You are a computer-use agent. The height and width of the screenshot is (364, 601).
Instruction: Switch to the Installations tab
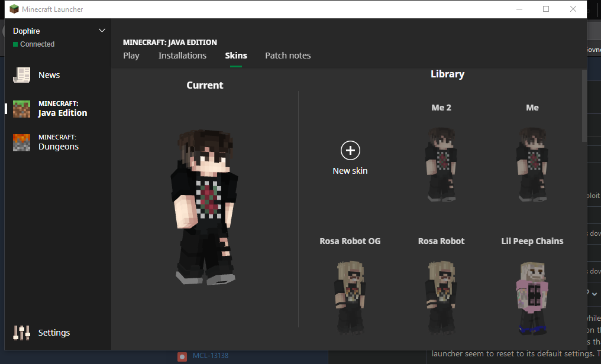tap(182, 56)
